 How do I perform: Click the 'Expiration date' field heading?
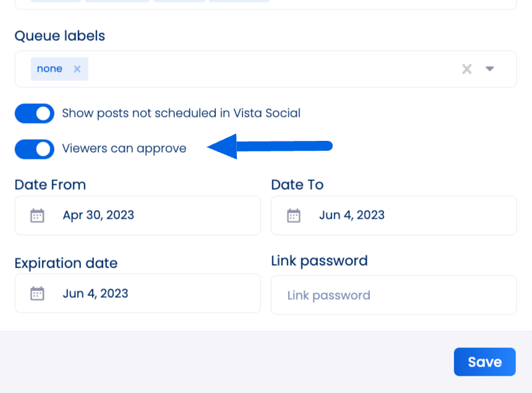[66, 263]
